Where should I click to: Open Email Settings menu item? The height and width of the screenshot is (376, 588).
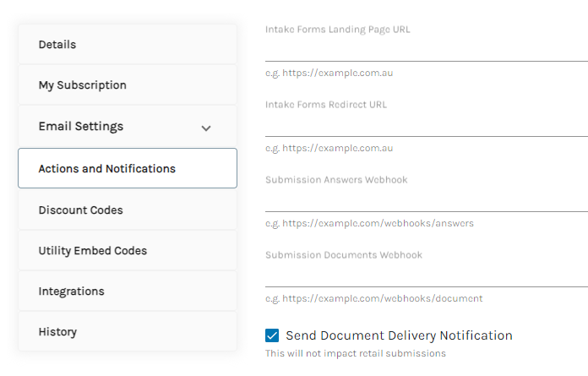pos(128,126)
